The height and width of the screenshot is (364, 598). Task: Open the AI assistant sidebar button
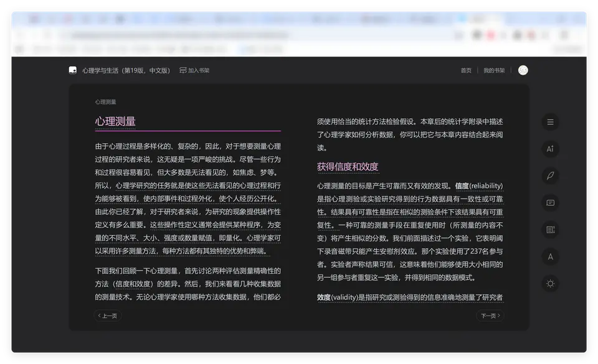click(550, 149)
